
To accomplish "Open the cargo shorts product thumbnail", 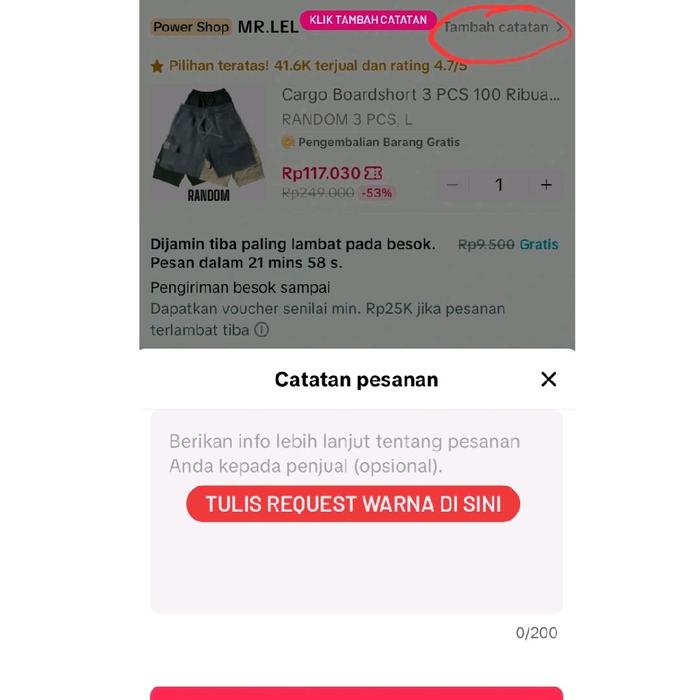I will [x=209, y=145].
